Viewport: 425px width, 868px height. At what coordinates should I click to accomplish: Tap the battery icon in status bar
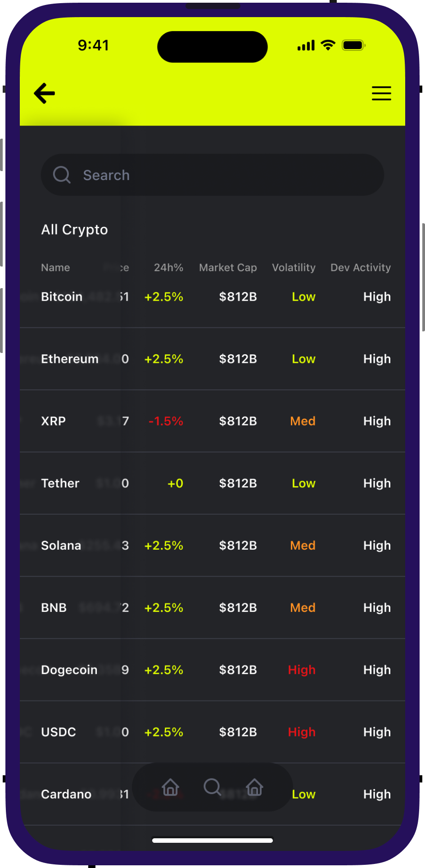[353, 45]
